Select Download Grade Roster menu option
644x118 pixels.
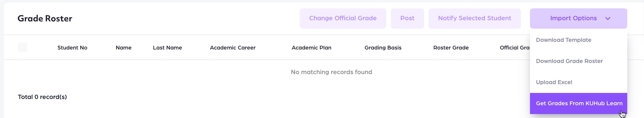569,61
